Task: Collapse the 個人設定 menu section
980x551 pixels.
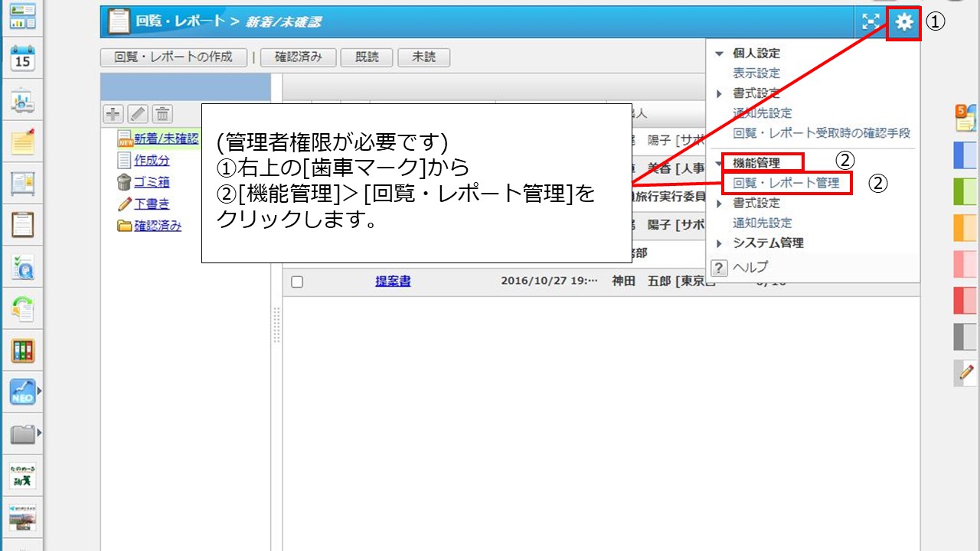Action: [718, 54]
